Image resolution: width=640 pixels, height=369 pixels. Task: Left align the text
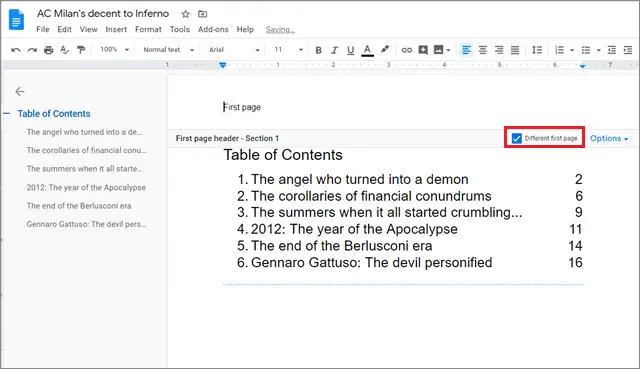pos(466,50)
